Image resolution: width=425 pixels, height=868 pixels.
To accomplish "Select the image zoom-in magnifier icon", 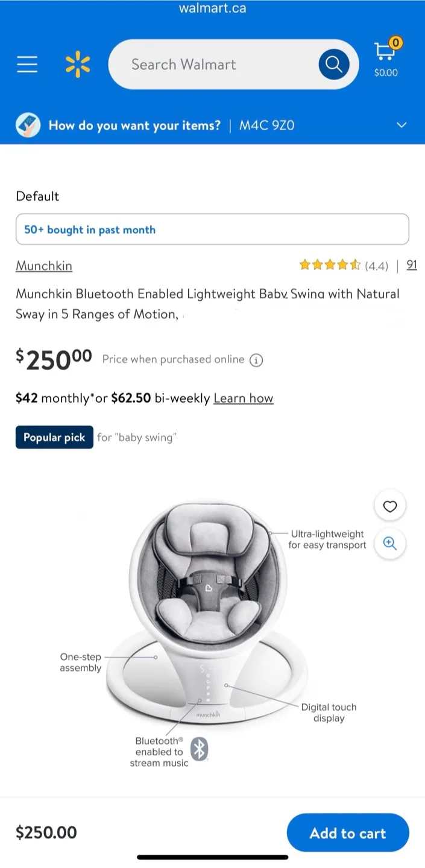I will click(x=389, y=544).
